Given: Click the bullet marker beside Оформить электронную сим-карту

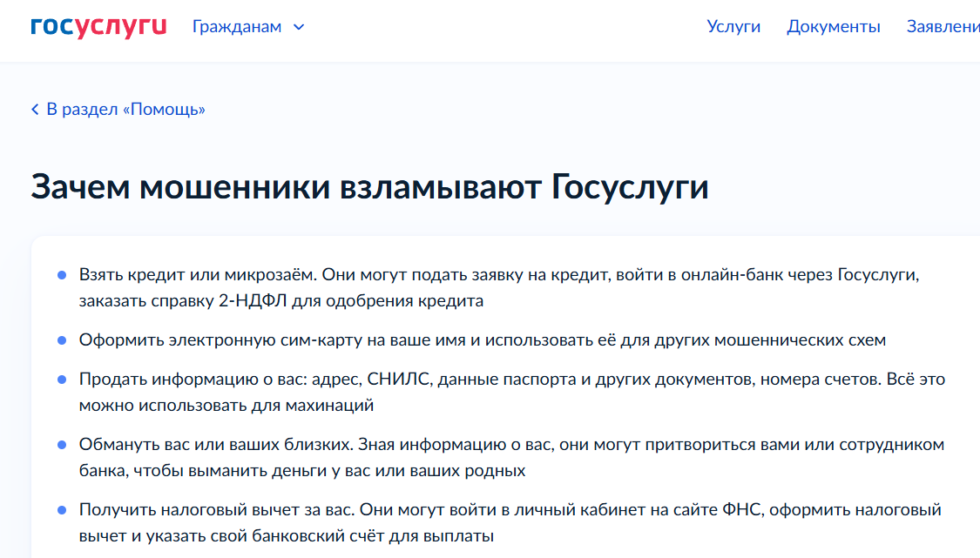Looking at the screenshot, I should [x=62, y=340].
